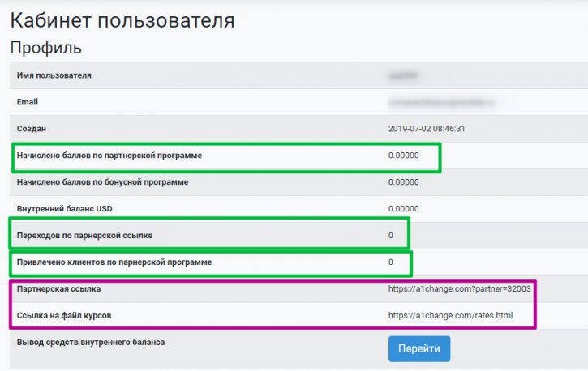Click Привлечено клиентов по парнерской программе label
The height and width of the screenshot is (371, 588).
[x=114, y=262]
